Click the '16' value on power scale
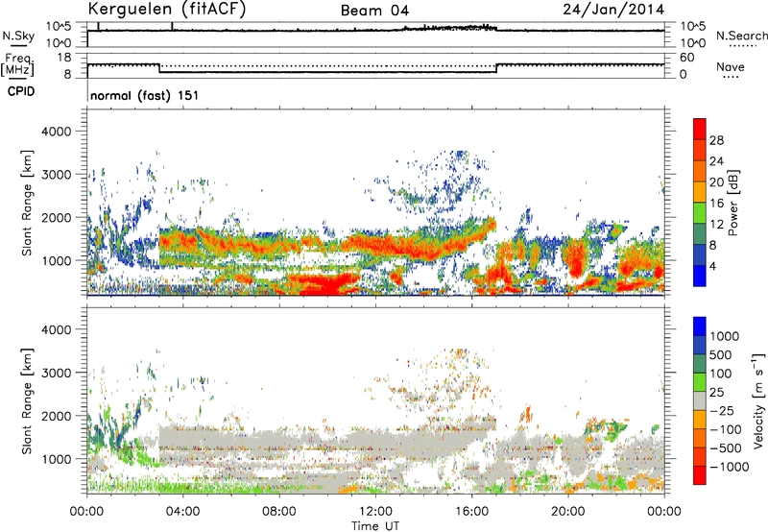The width and height of the screenshot is (768, 532). 716,204
